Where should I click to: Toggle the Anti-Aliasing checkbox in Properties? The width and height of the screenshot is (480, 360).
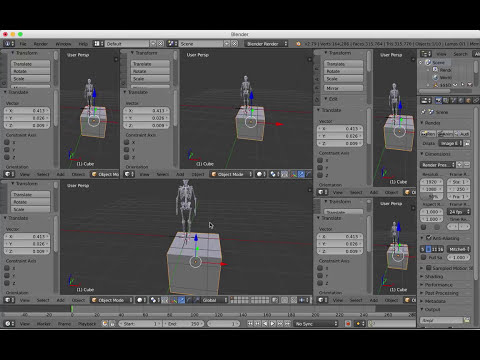429,238
